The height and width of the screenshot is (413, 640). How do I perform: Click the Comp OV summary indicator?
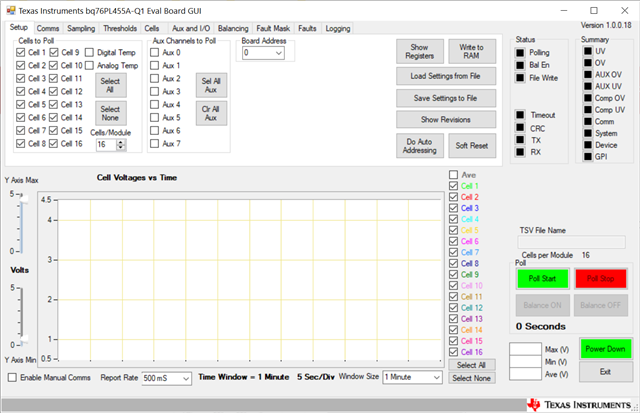[x=588, y=98]
